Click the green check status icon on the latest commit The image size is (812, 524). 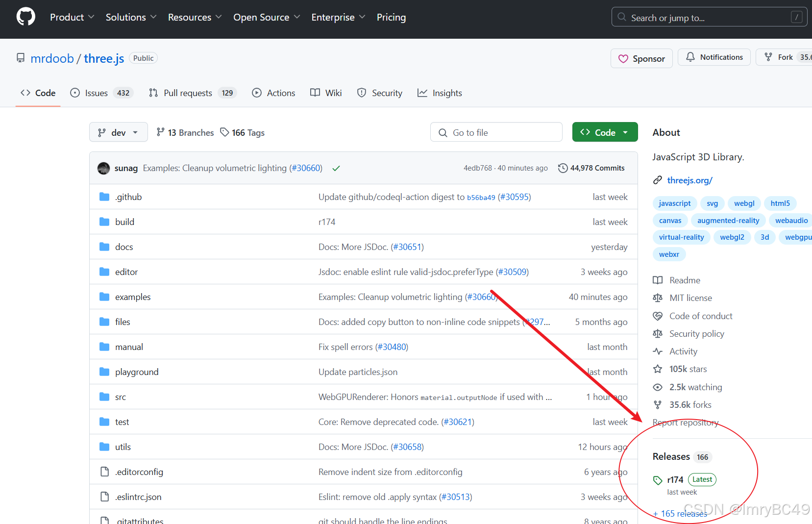[336, 168]
